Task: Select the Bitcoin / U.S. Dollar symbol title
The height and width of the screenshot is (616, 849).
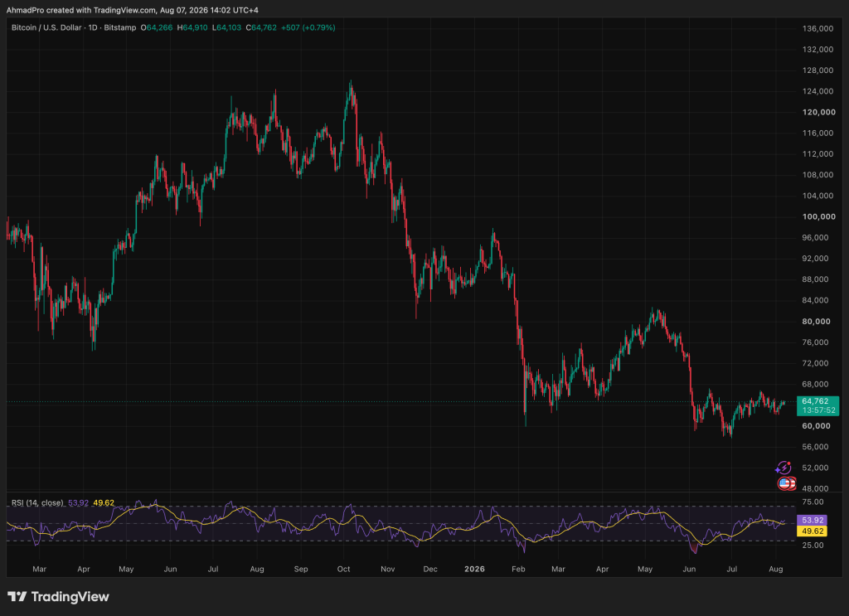Action: pyautogui.click(x=46, y=27)
